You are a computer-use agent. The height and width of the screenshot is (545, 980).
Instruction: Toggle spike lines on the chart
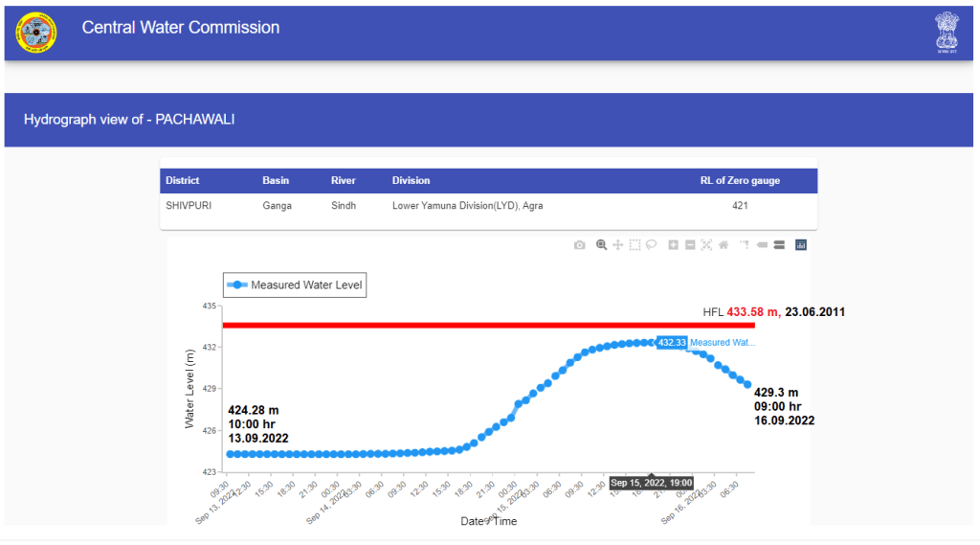746,245
